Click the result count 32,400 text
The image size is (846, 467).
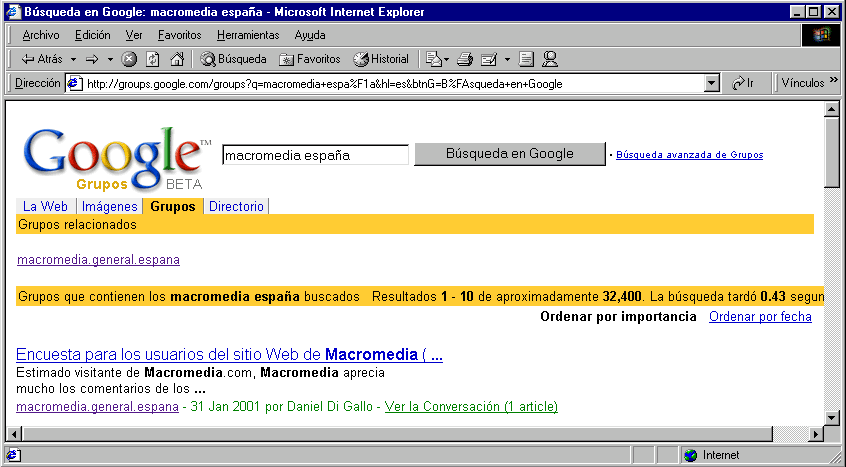point(622,297)
